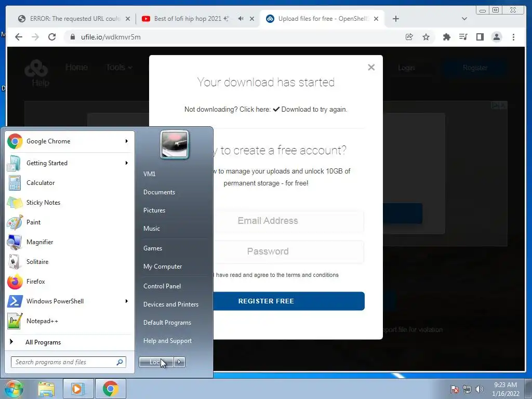Click the Windows Start orb

(14, 389)
